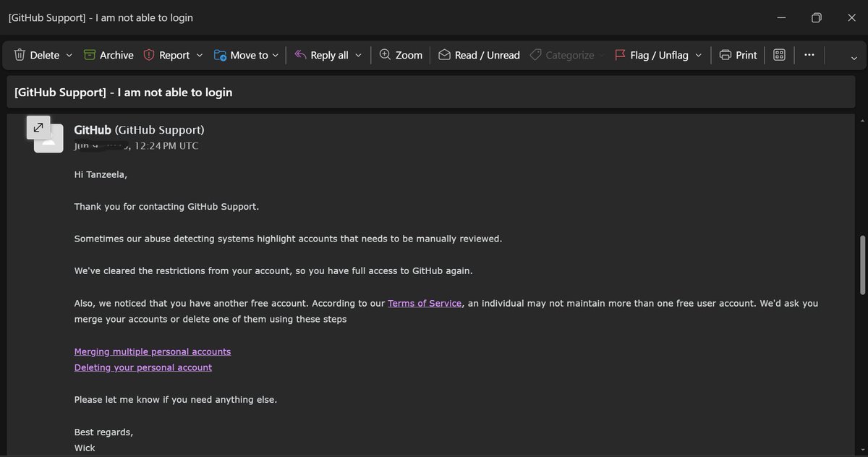Click the pop-out expand arrows icon

[x=38, y=127]
